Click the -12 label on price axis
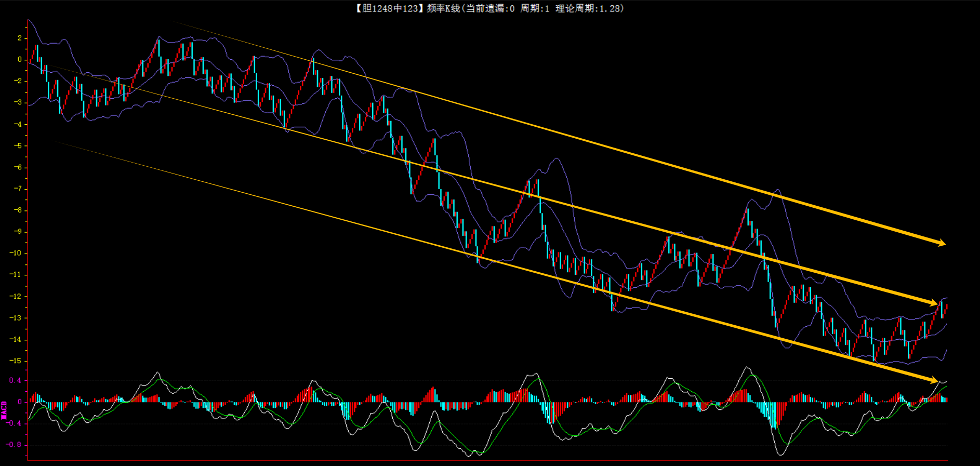Image resolution: width=980 pixels, height=466 pixels. click(x=16, y=297)
